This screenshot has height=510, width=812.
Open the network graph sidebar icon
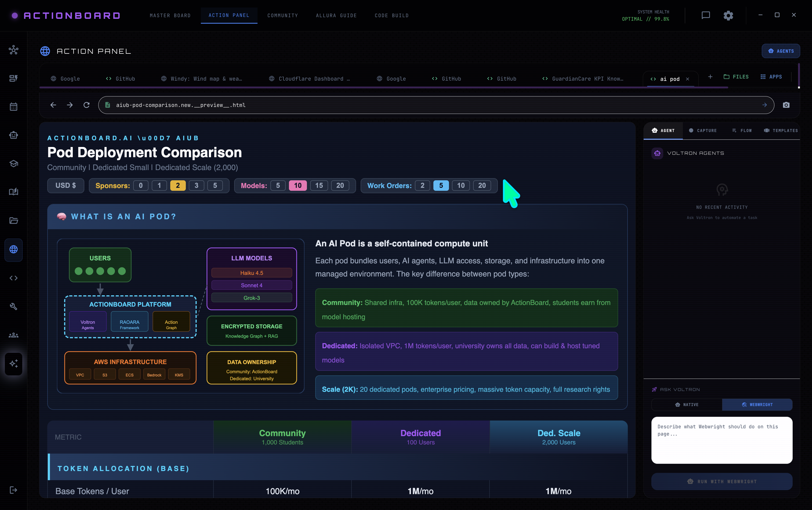pyautogui.click(x=13, y=50)
